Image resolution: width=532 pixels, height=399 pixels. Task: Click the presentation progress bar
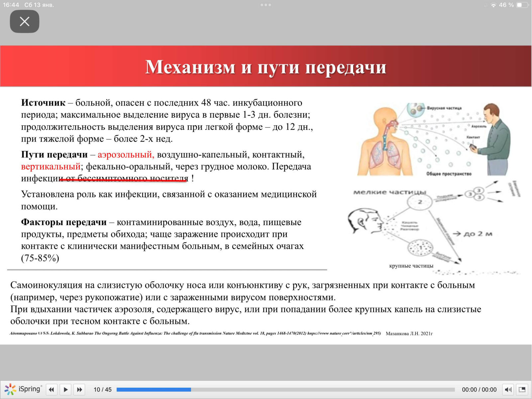pos(285,389)
